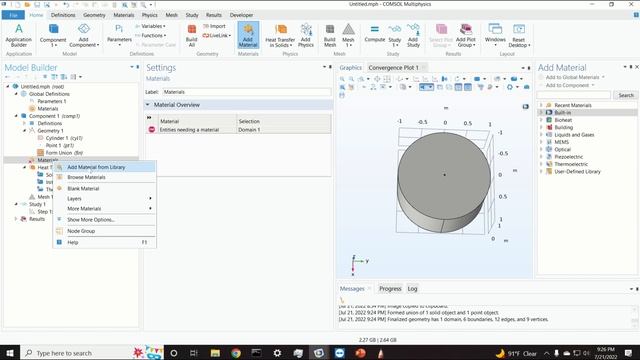The image size is (640, 360).
Task: Open the More Materials submenu
Action: [104, 209]
